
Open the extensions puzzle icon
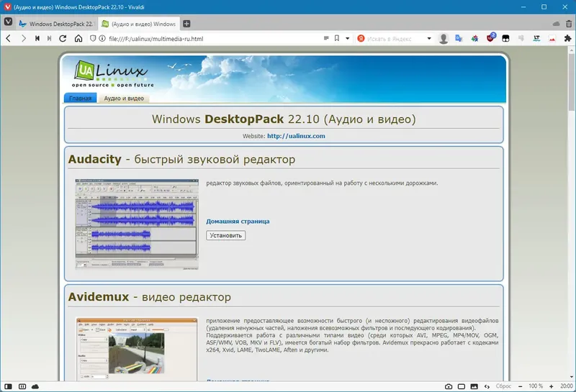coord(567,39)
